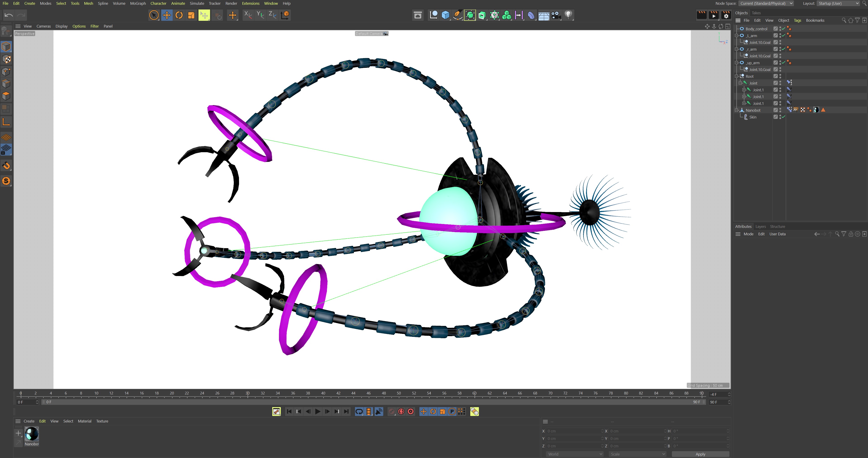Activate the Rotate tool in top toolbar

click(179, 15)
